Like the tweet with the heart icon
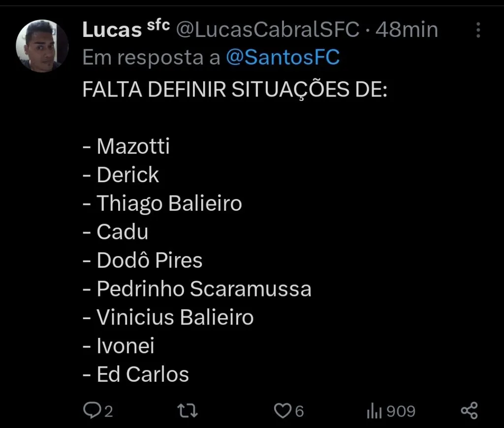This screenshot has width=504, height=428. click(x=283, y=410)
